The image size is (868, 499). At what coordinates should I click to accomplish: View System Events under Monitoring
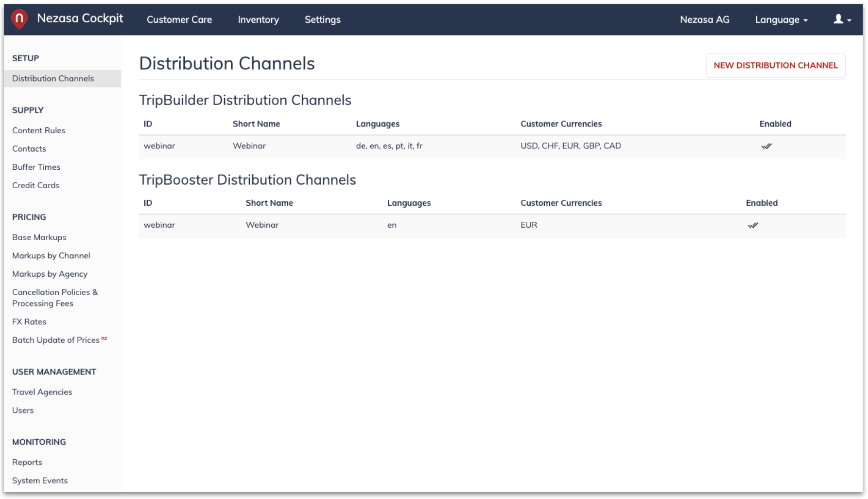coord(40,480)
